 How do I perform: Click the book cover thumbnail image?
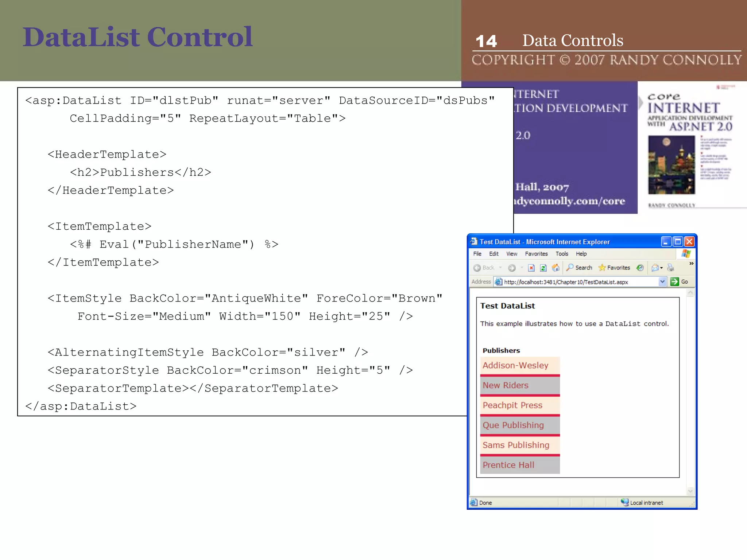point(671,165)
